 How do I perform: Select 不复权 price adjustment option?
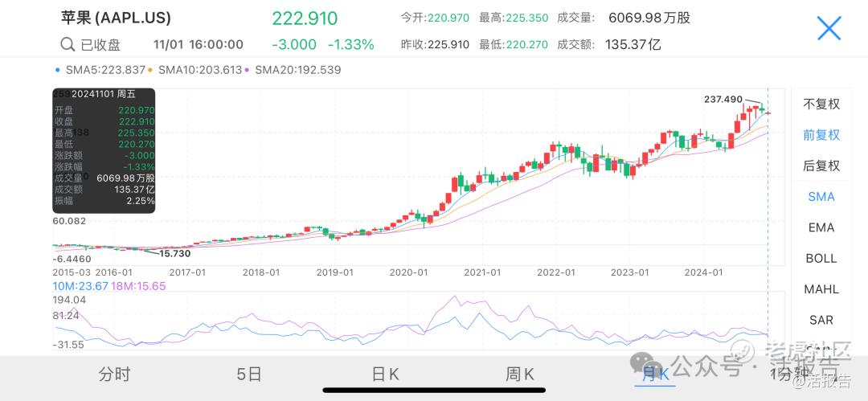click(821, 104)
